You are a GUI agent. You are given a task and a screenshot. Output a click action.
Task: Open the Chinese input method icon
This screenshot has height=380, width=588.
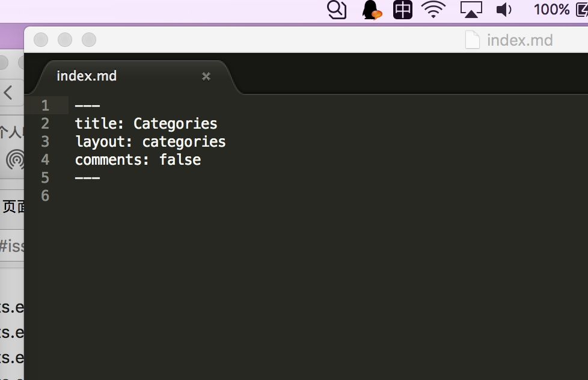pos(402,10)
